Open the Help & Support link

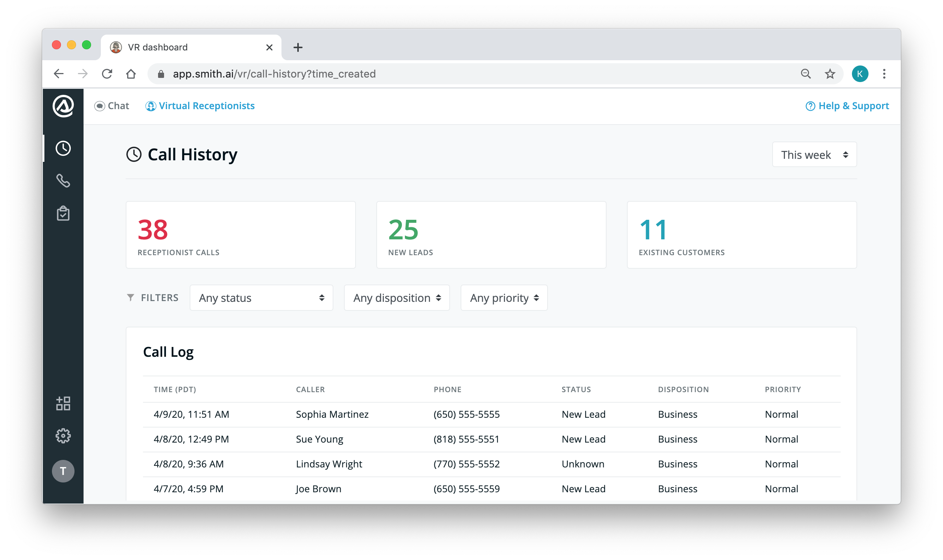point(847,106)
